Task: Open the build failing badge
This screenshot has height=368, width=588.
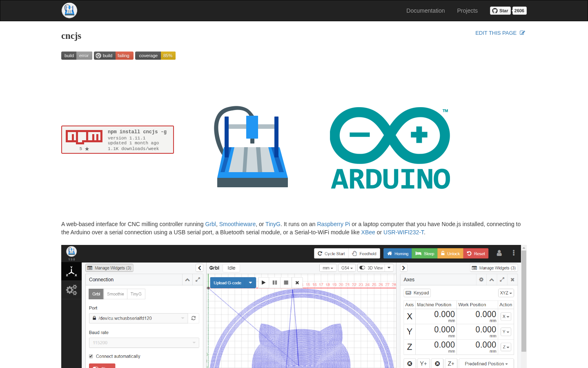Action: (114, 56)
